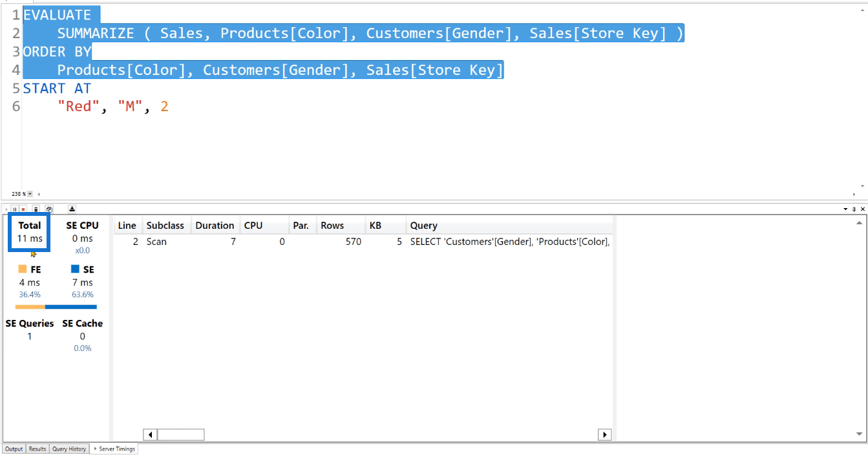Click the ORDER BY keyword in editor

pyautogui.click(x=57, y=52)
